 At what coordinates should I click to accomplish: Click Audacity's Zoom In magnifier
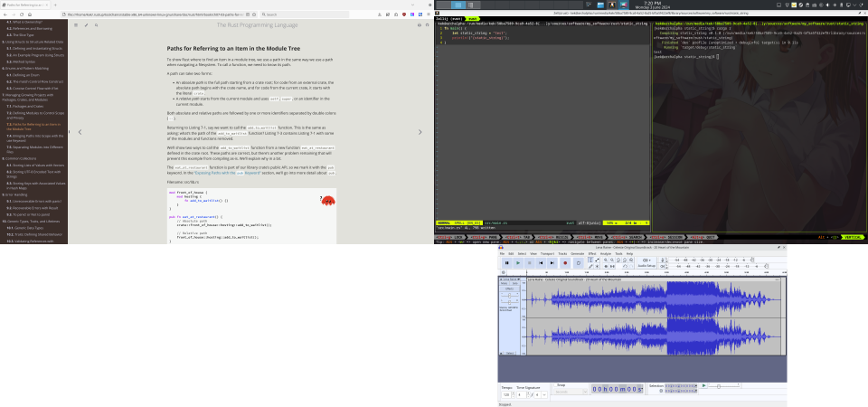[606, 260]
